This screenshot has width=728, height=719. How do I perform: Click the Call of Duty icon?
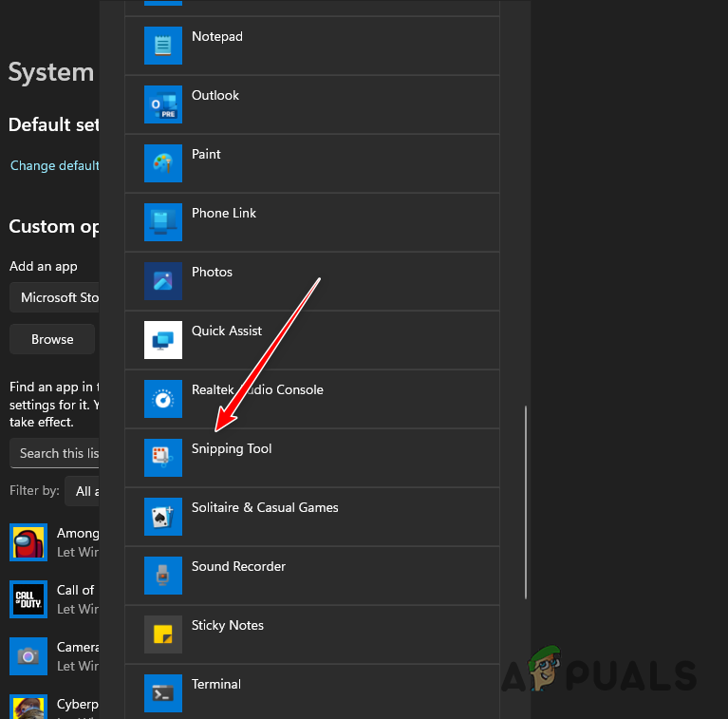[x=28, y=599]
